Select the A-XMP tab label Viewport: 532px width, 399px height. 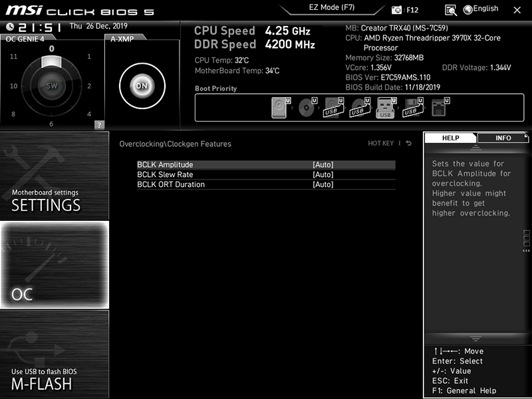pyautogui.click(x=122, y=39)
